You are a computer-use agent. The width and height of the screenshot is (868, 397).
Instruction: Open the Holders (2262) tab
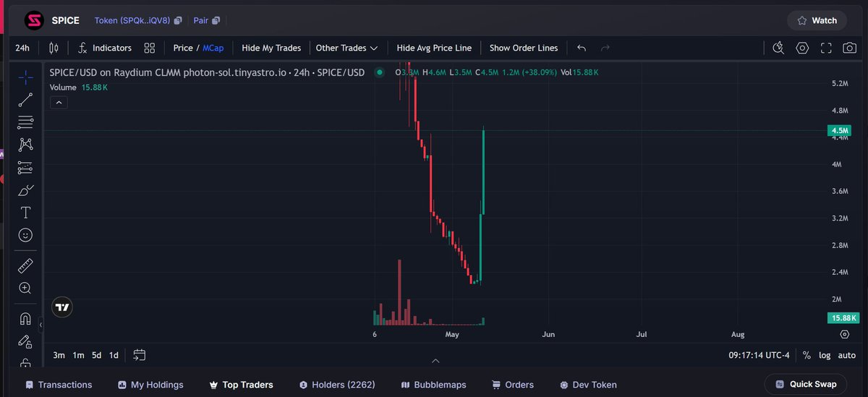tap(336, 385)
